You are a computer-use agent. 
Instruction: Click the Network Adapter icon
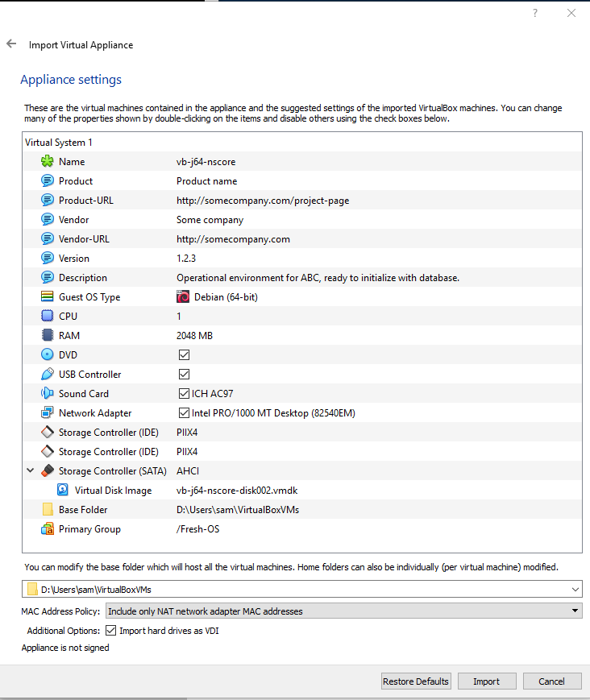[x=48, y=412]
